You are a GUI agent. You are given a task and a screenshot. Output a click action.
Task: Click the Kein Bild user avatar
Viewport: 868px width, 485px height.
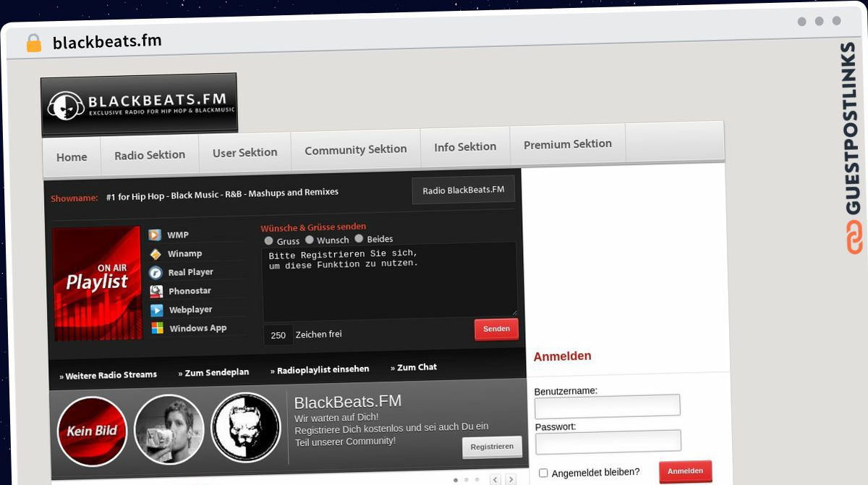point(92,431)
